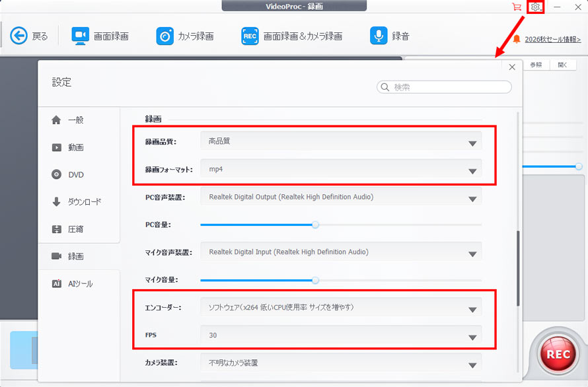Click the 録画 section heading text
The height and width of the screenshot is (387, 588).
click(153, 119)
